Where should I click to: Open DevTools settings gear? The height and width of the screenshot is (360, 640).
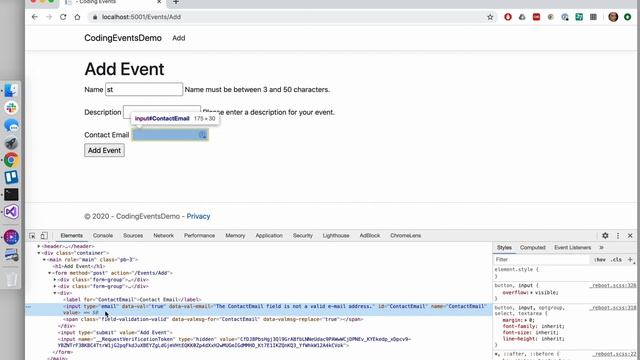(605, 236)
